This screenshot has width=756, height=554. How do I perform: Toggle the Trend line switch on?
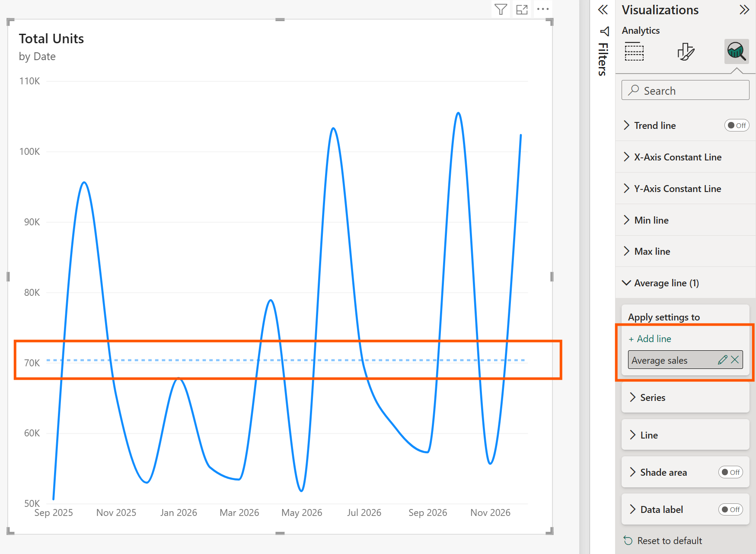736,125
